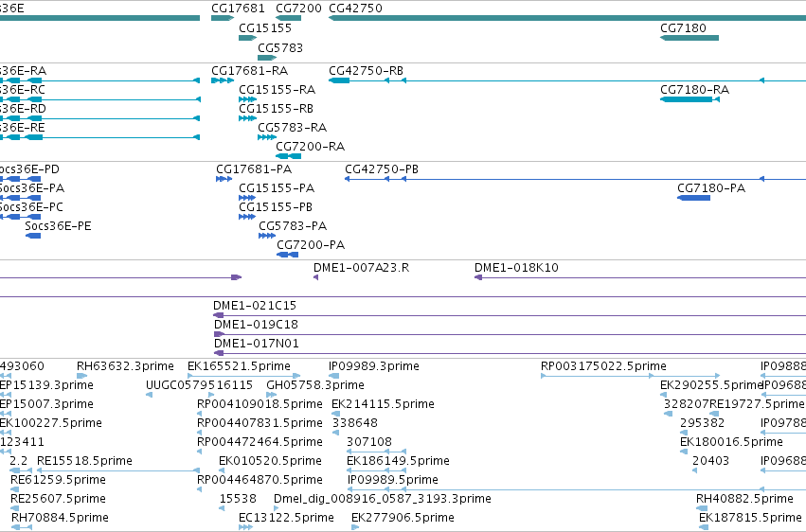The height and width of the screenshot is (532, 806).
Task: Select EST EK010520.5prime
Action: click(222, 470)
